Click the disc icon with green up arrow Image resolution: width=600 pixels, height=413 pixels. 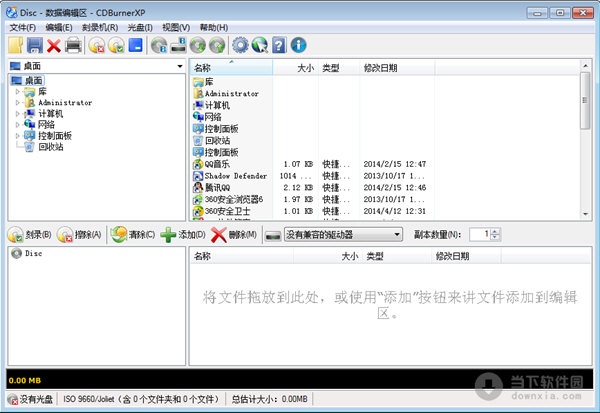click(x=217, y=46)
